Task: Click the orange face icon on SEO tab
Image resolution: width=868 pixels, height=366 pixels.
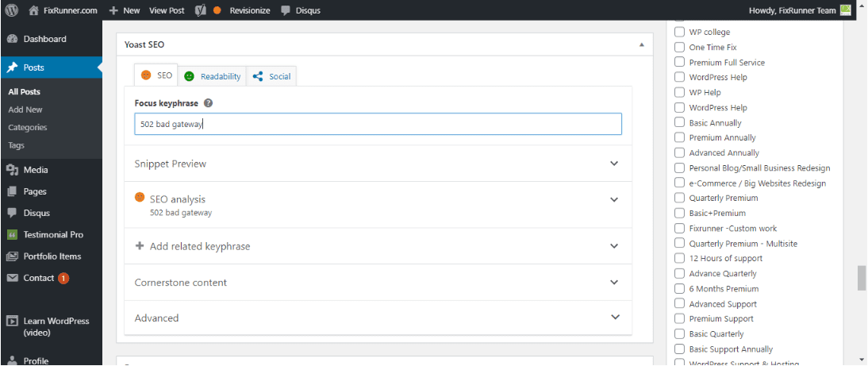Action: point(146,75)
